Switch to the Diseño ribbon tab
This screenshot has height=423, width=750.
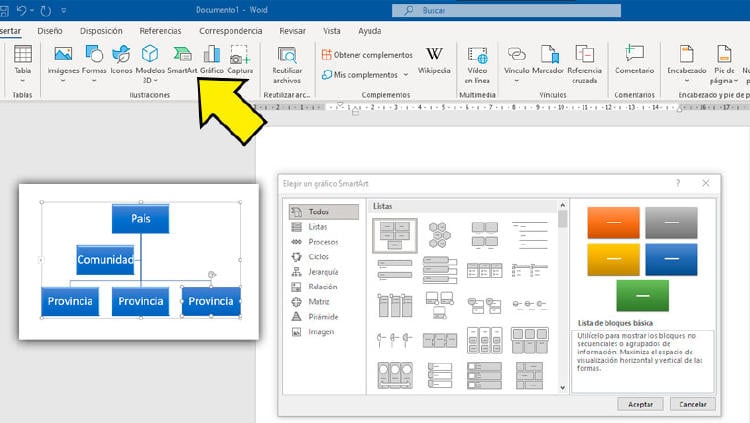[x=50, y=31]
